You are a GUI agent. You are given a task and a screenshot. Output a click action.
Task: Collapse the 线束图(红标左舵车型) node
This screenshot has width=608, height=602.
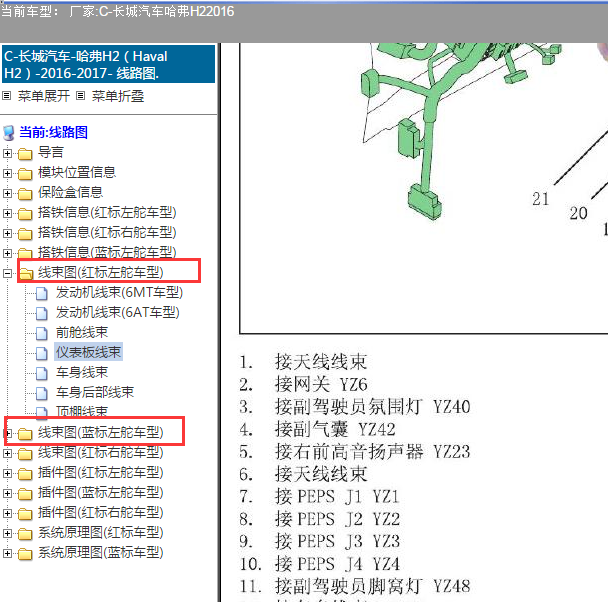(7, 273)
